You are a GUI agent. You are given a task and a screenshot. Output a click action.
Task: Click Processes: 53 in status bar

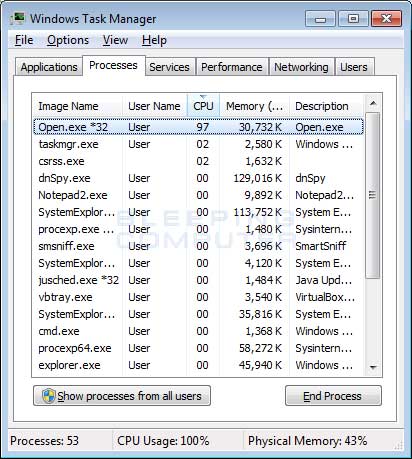[44, 441]
